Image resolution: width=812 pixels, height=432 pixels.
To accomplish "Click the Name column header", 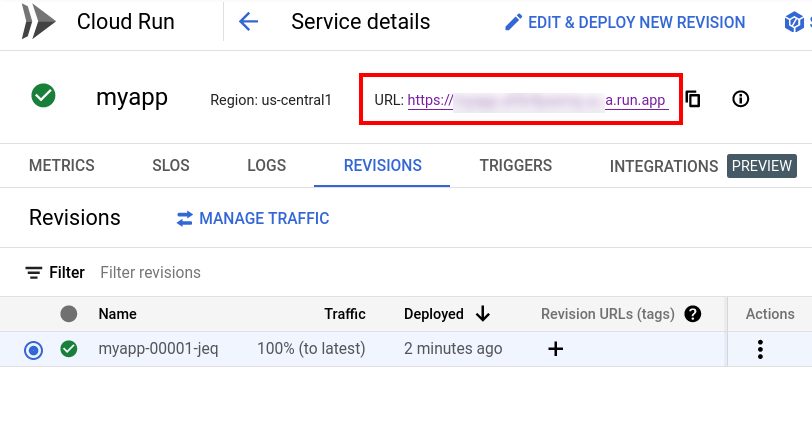I will pyautogui.click(x=118, y=314).
